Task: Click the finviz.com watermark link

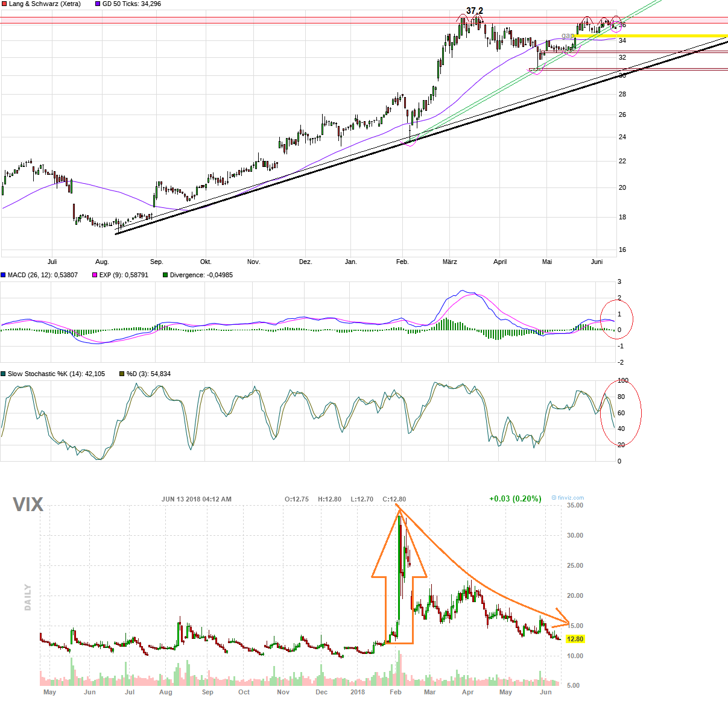Action: coord(568,498)
